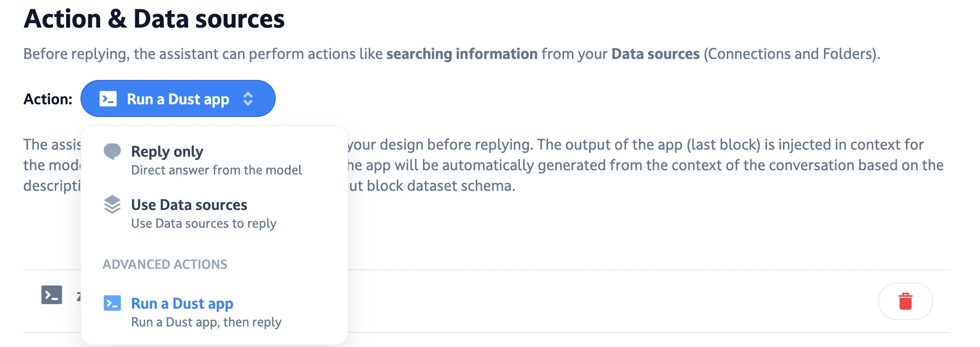Click the blue terminal icon under Advanced Actions

tap(112, 304)
